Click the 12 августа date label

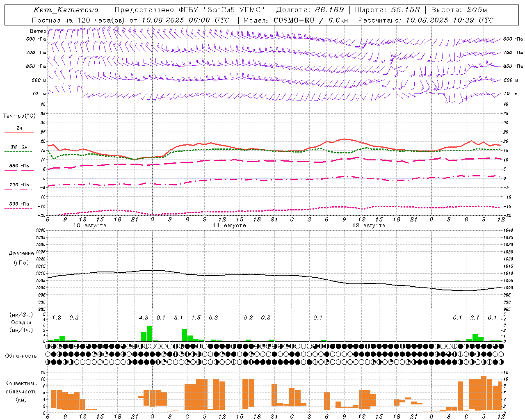(369, 226)
